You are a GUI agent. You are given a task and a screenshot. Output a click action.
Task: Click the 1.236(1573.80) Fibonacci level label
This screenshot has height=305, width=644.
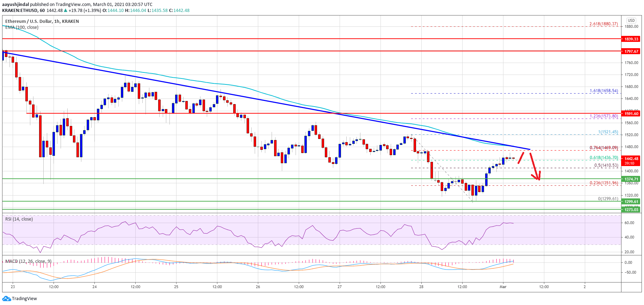pyautogui.click(x=603, y=116)
